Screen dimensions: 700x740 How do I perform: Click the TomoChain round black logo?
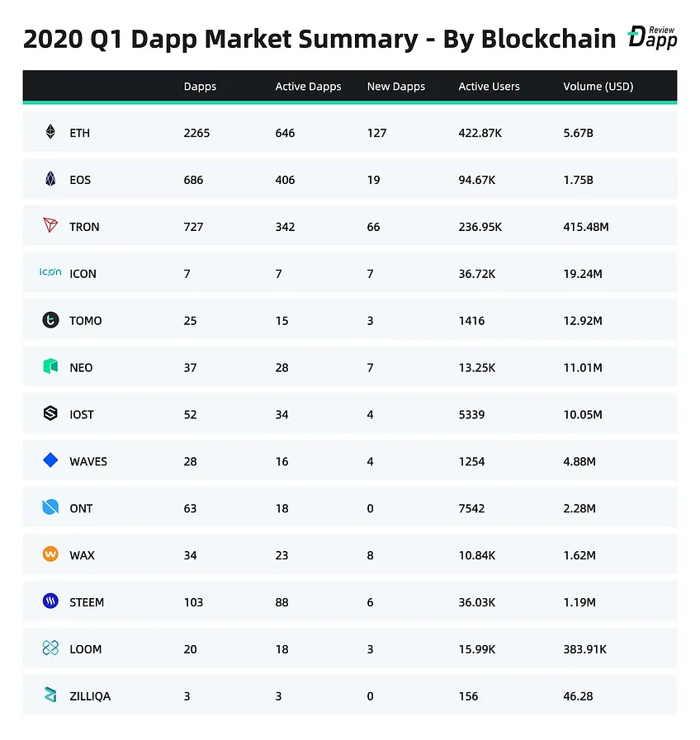(50, 320)
